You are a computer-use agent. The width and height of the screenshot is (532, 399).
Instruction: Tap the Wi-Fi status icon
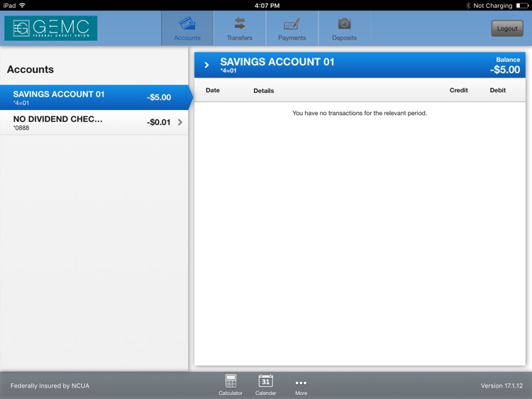coord(23,6)
